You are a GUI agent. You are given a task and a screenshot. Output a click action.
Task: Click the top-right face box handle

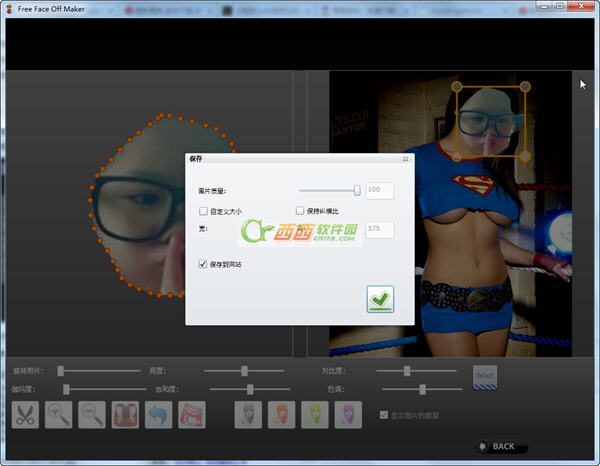coord(525,87)
